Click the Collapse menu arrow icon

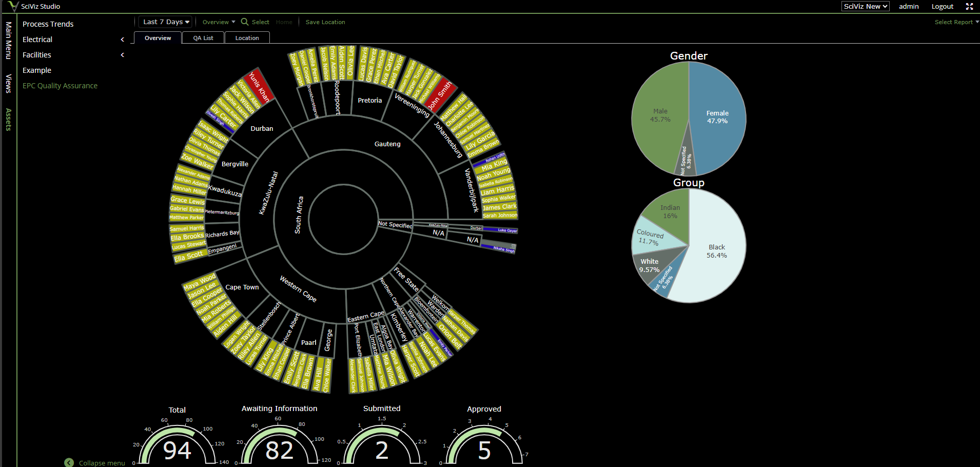click(x=69, y=462)
